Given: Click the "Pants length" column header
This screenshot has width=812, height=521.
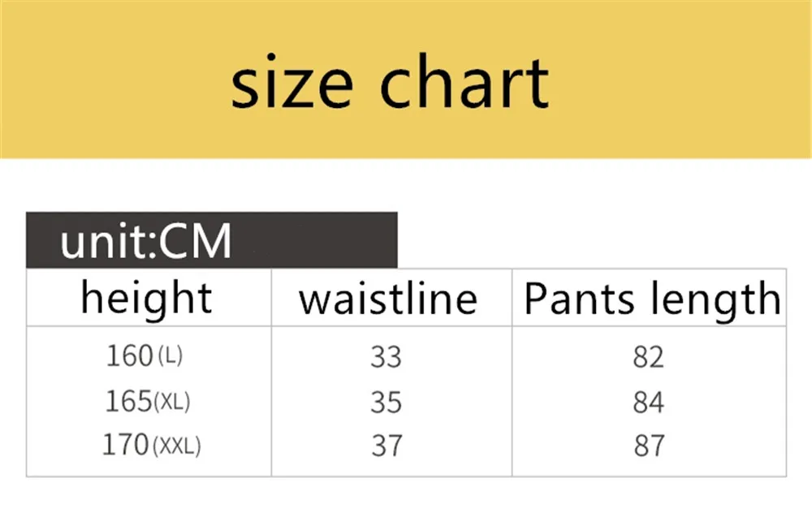Looking at the screenshot, I should coord(651,299).
